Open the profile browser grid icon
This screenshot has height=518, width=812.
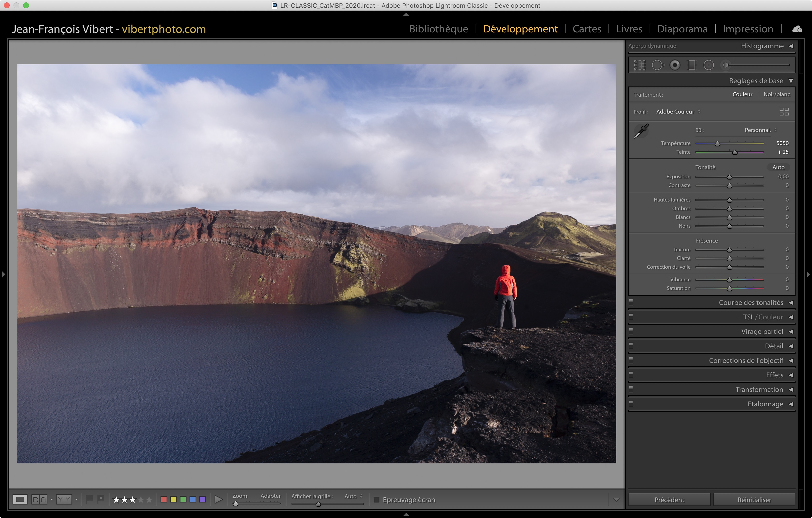click(784, 112)
